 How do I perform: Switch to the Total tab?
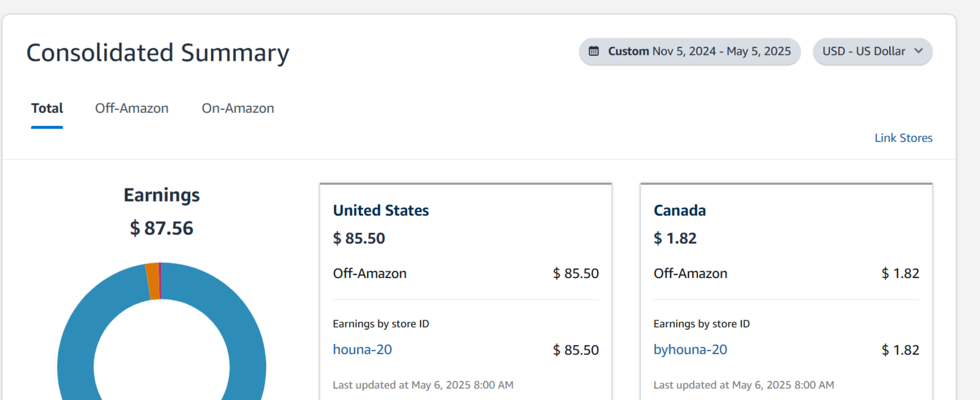47,108
